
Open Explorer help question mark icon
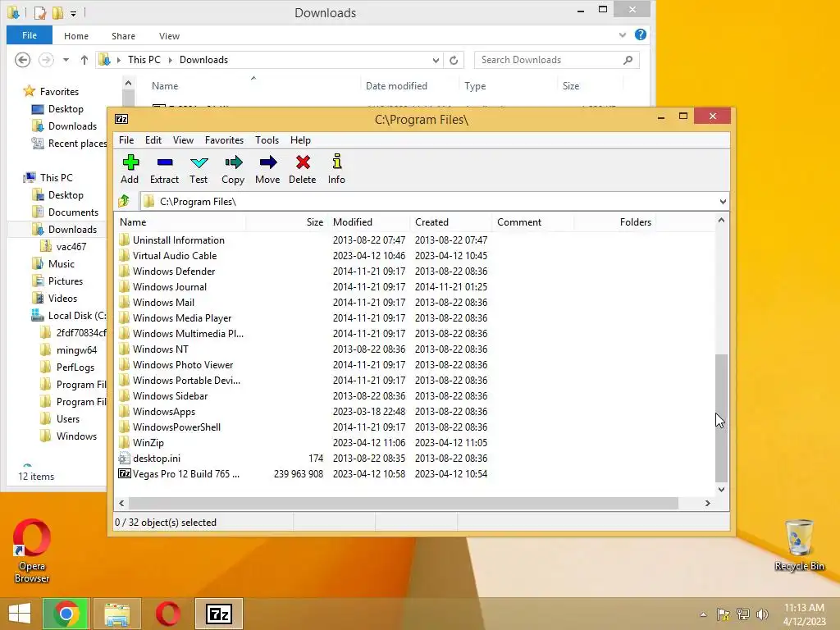pos(640,34)
